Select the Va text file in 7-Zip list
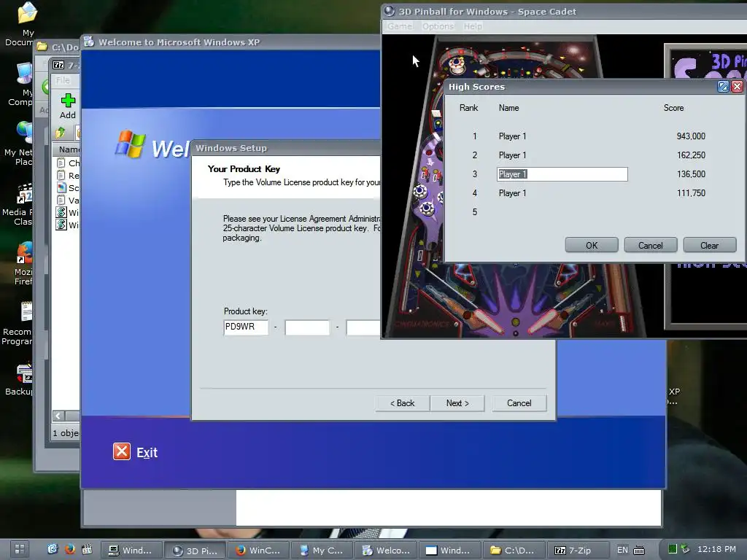Image resolution: width=747 pixels, height=560 pixels. (68, 200)
